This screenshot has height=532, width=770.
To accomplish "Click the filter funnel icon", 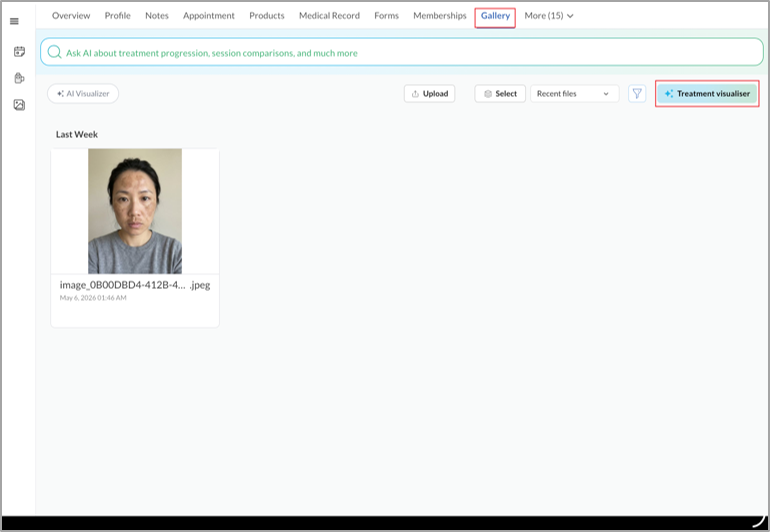I will [x=637, y=93].
